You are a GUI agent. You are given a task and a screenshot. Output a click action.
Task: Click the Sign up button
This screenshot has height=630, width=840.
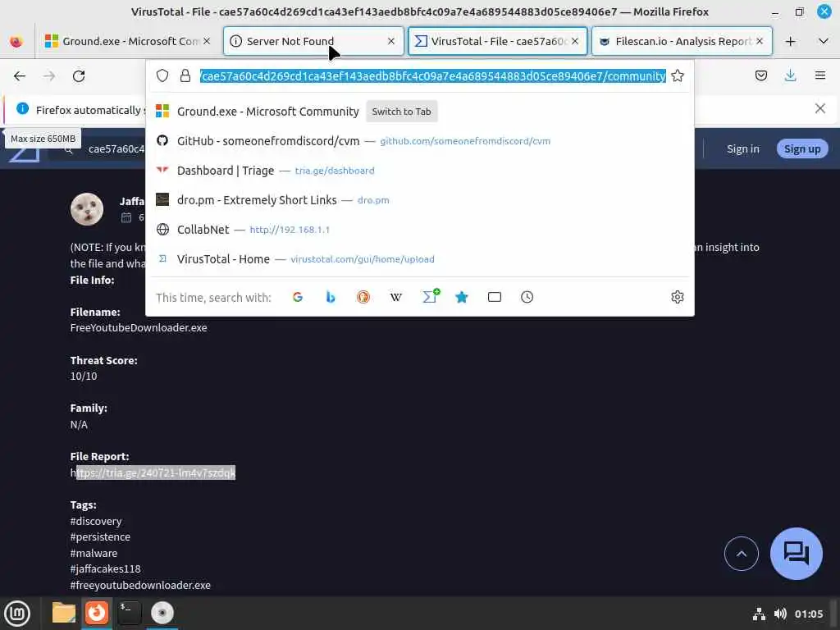[x=802, y=149]
